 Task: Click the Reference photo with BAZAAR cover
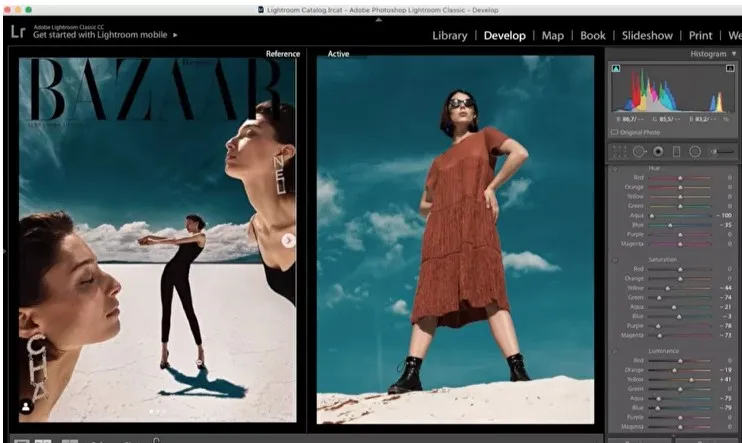157,239
